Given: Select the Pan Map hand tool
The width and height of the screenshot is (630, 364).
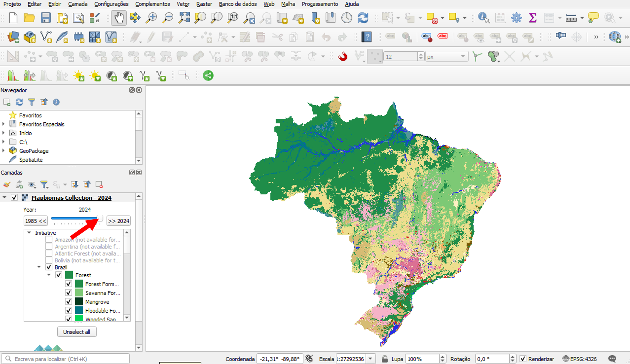Looking at the screenshot, I should pos(119,17).
